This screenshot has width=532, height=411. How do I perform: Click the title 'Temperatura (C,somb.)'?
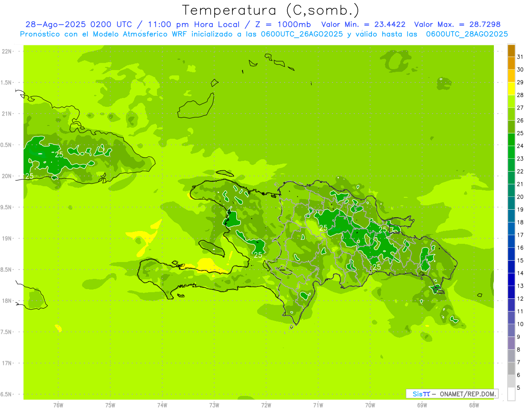[x=270, y=11]
